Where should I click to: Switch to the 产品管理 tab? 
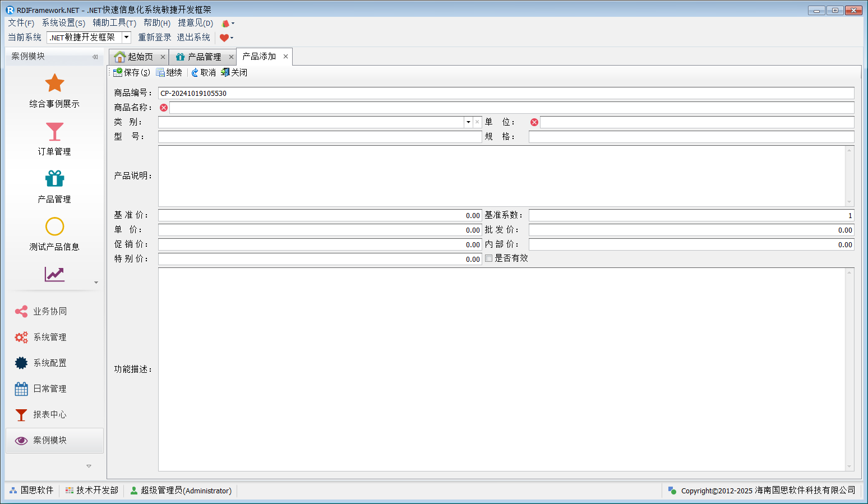click(204, 57)
